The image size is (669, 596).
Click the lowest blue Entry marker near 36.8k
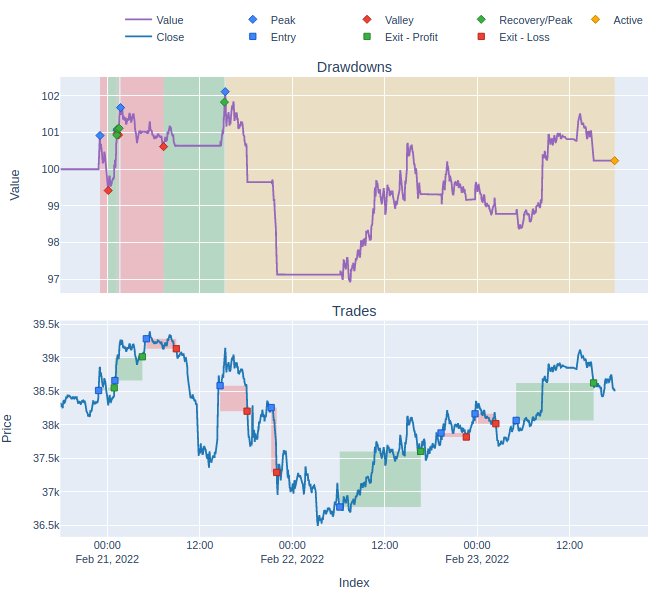coord(340,507)
